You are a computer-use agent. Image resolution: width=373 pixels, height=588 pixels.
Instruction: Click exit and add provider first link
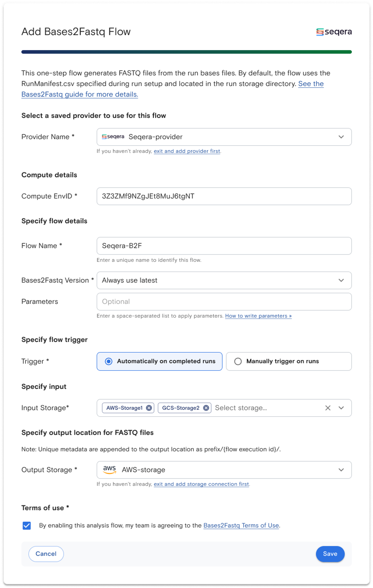click(187, 151)
